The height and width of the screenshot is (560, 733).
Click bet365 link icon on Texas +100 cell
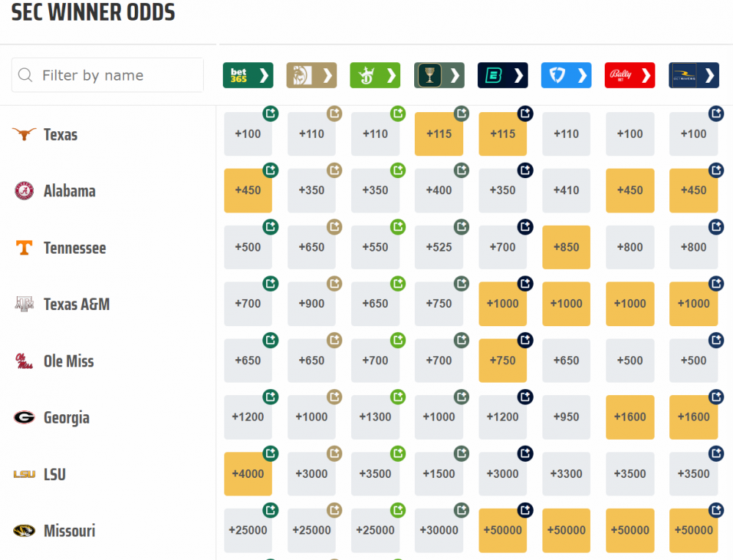(x=270, y=114)
